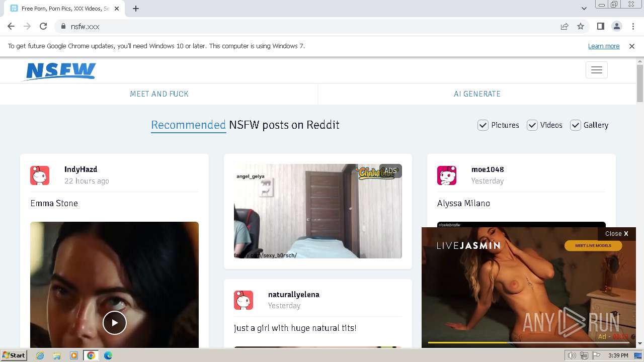Click the page's vertical scrollbar

[x=640, y=83]
